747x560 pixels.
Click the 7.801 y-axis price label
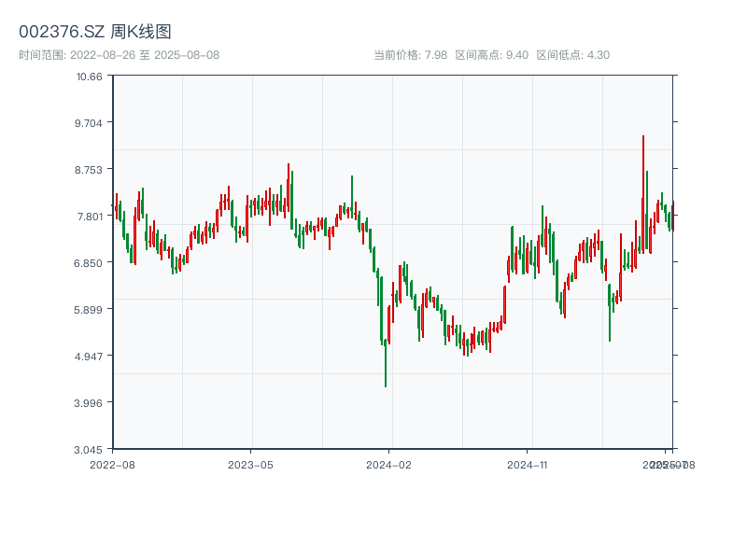tap(89, 217)
